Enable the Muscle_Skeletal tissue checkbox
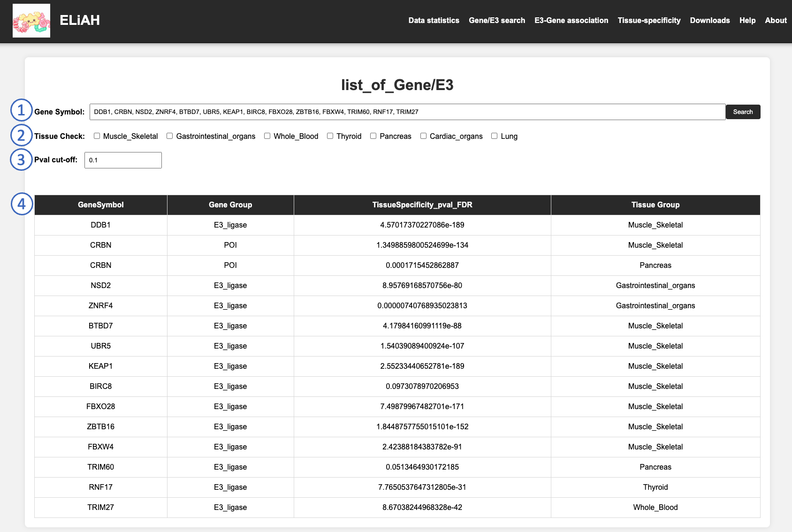The height and width of the screenshot is (532, 792). (97, 136)
